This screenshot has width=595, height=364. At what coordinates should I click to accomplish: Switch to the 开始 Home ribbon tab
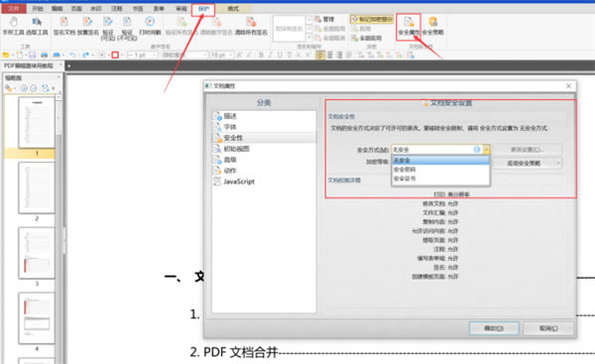point(38,8)
